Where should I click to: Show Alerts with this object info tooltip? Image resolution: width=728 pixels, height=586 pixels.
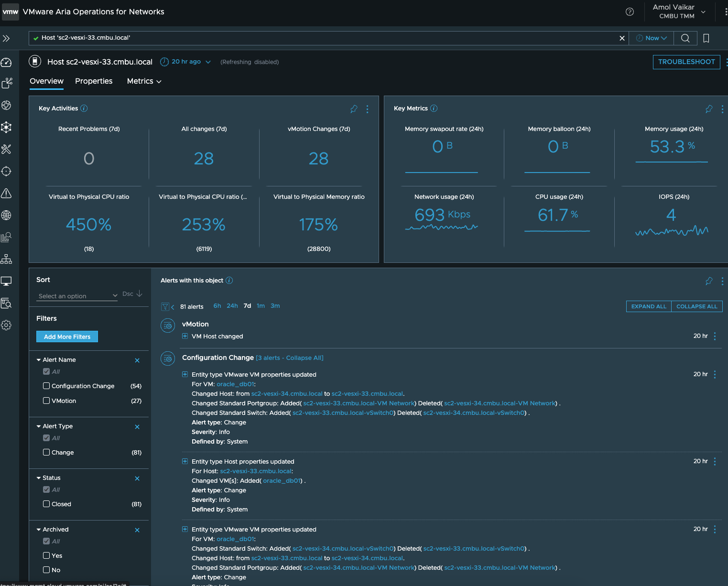pos(229,281)
